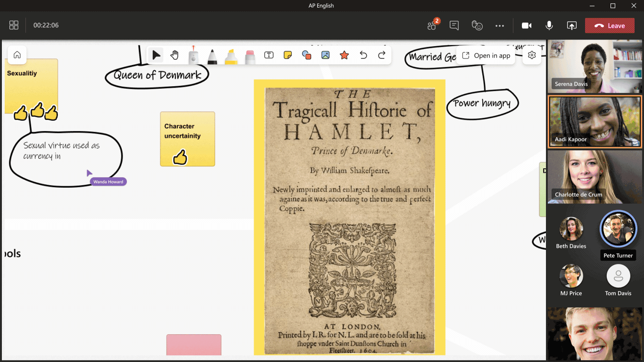
Task: Pick the yellow highlighter
Action: click(x=231, y=56)
